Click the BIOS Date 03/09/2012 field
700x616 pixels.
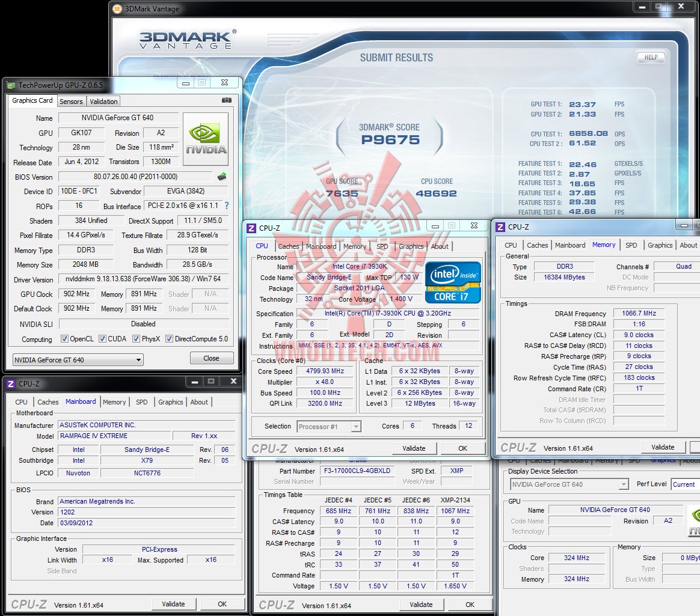click(146, 523)
